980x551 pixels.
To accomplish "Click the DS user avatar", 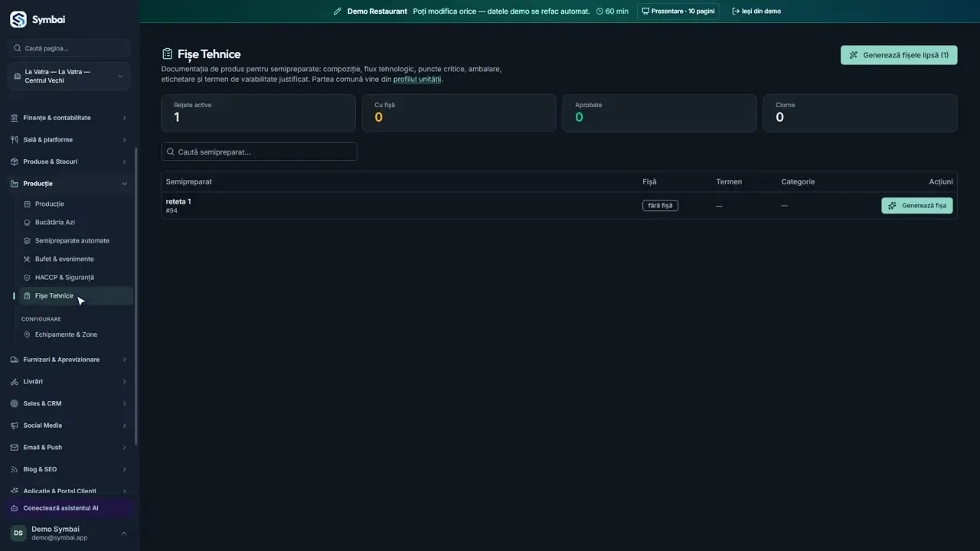I will pyautogui.click(x=18, y=533).
